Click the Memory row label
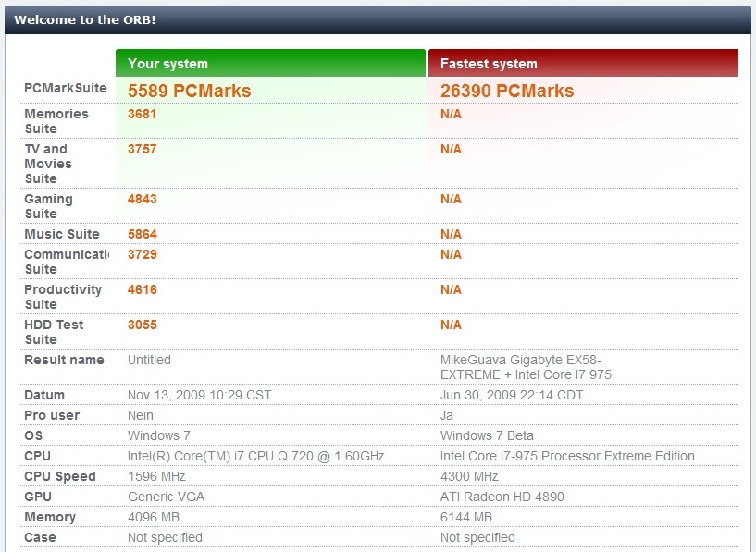Image resolution: width=756 pixels, height=552 pixels. tap(50, 517)
